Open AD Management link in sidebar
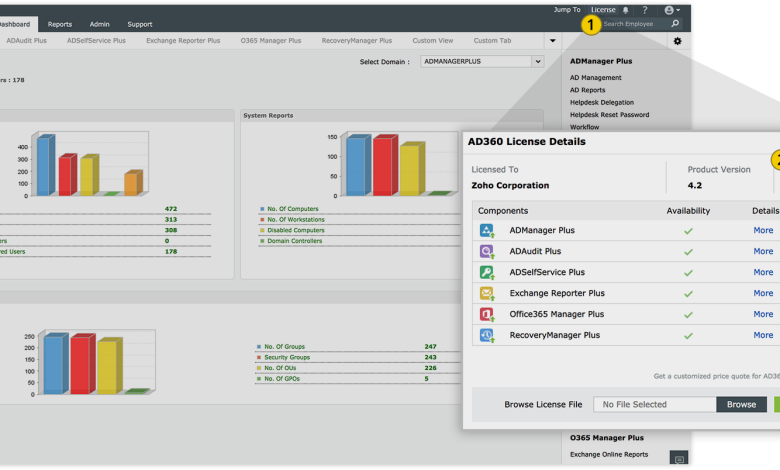This screenshot has height=470, width=780. 595,78
